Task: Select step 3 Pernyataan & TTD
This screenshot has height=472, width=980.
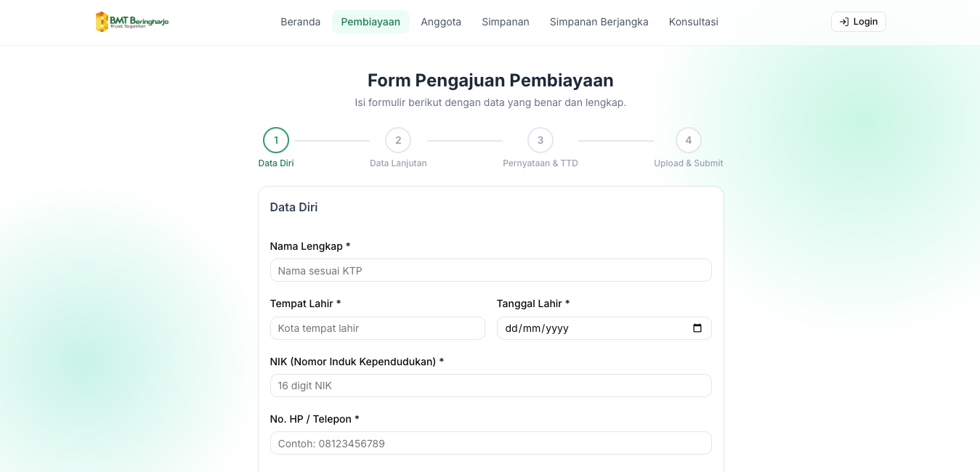Action: 540,140
